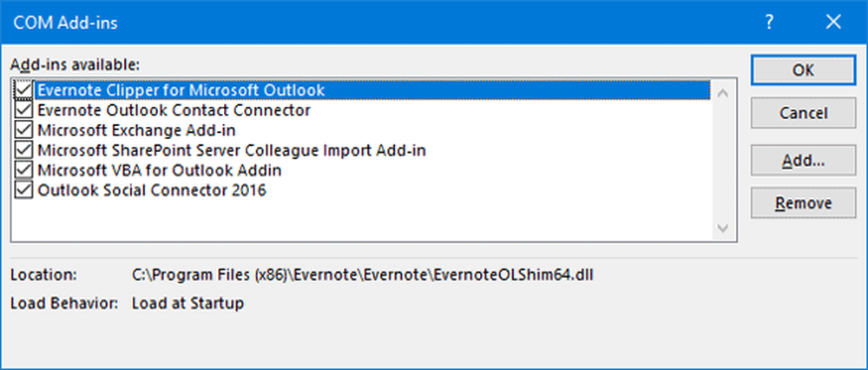The height and width of the screenshot is (370, 868).
Task: Select the Outlook Social Connector 2016 entry
Action: coord(152,190)
